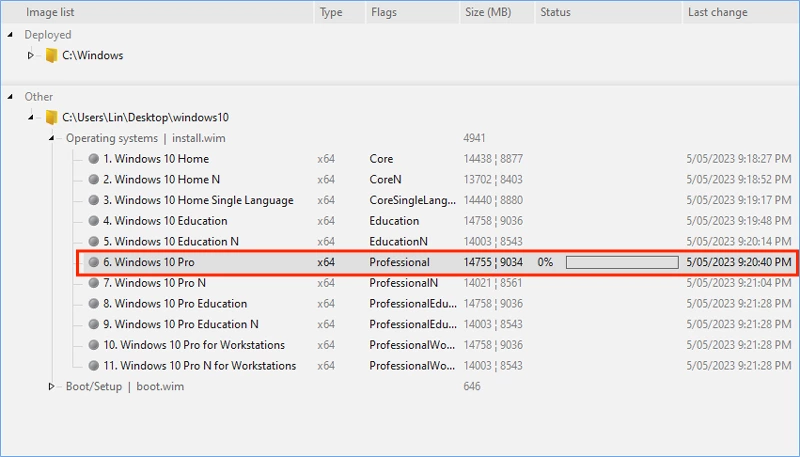Select the 5. Windows 10 Education N image

click(171, 241)
